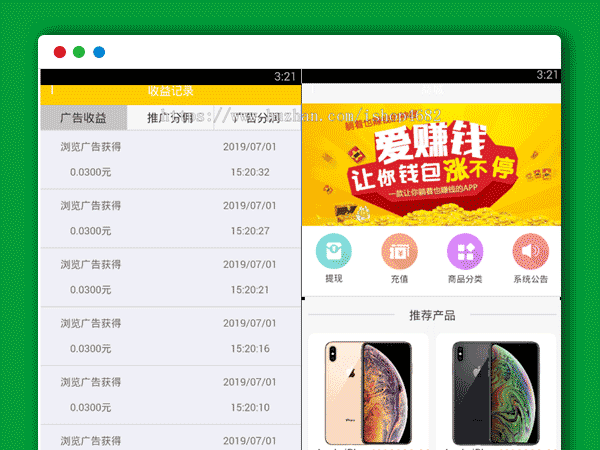Click the 推荐产品 section heading
The width and height of the screenshot is (600, 450).
pos(431,315)
